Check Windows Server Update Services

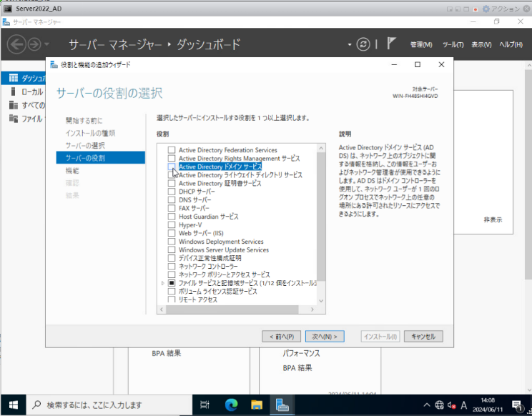(172, 249)
